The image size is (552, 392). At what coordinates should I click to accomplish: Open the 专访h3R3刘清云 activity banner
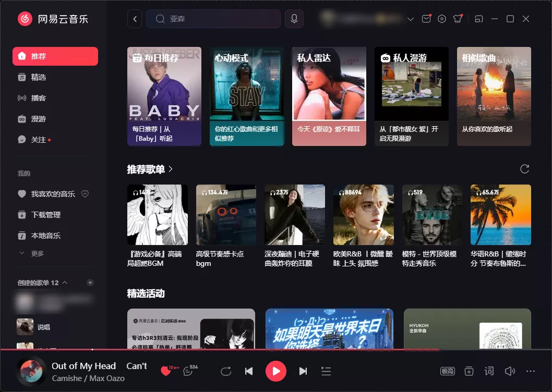pos(191,328)
